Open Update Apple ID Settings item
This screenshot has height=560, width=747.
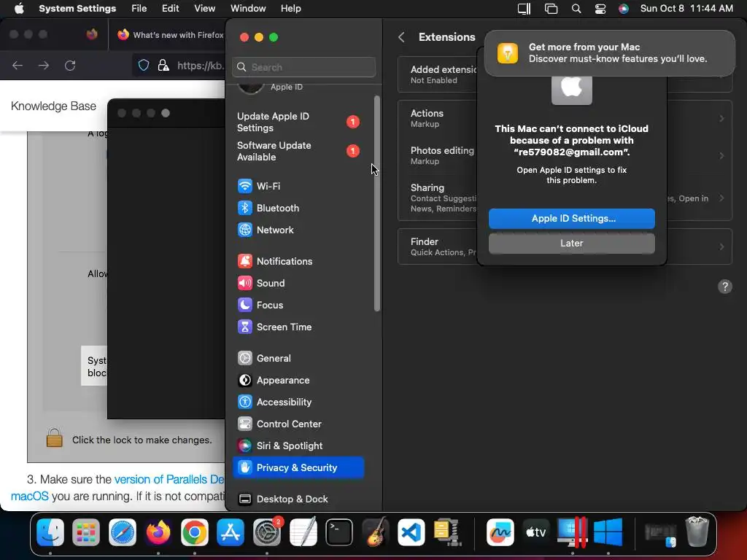point(298,122)
